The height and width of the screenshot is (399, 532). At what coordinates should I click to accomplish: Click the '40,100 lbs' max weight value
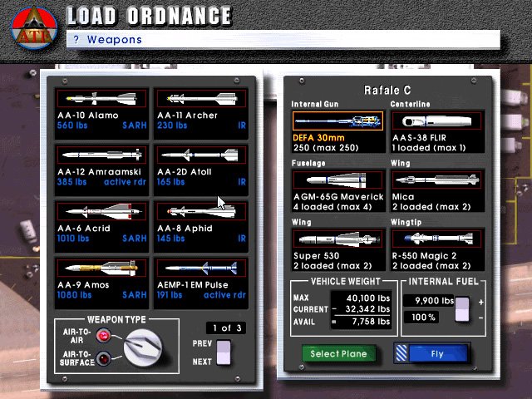click(368, 298)
